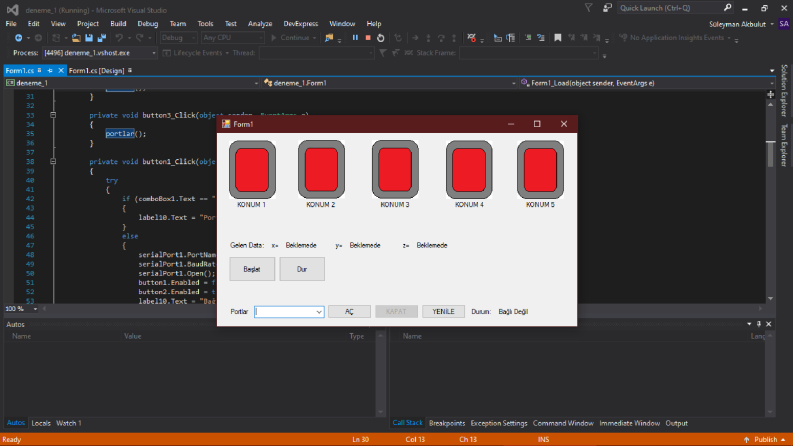Click the breakpoint hex display icon
This screenshot has width=793, height=446.
[471, 38]
